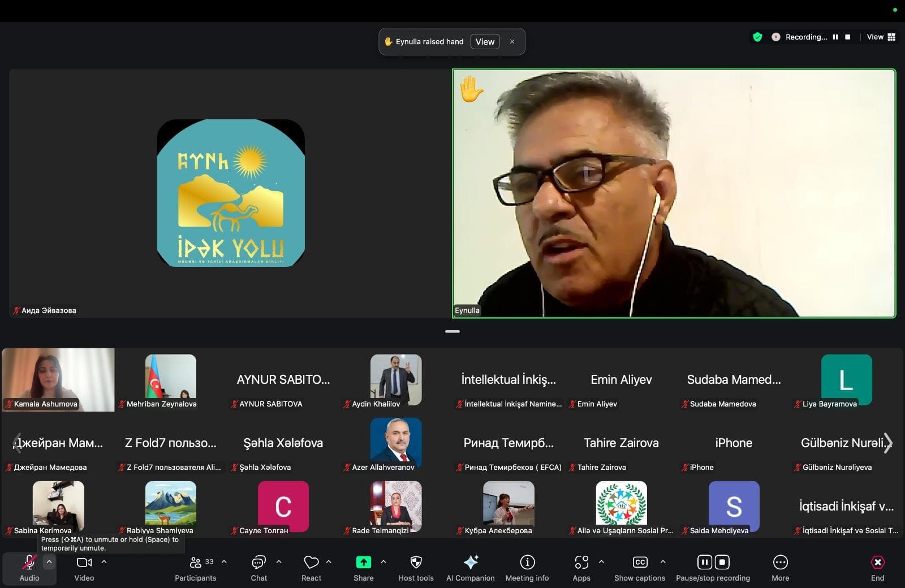Open the More options menu
This screenshot has width=905, height=588.
pos(780,568)
